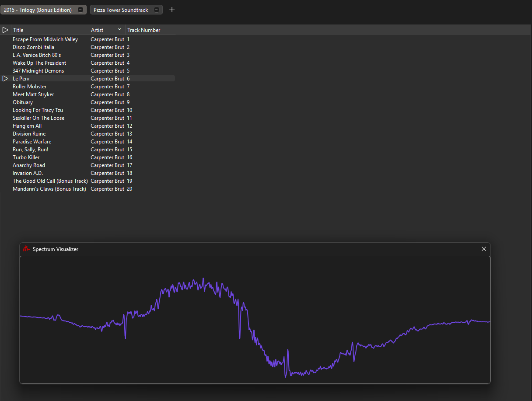
Task: Add a new playlist with plus icon
Action: coord(172,10)
